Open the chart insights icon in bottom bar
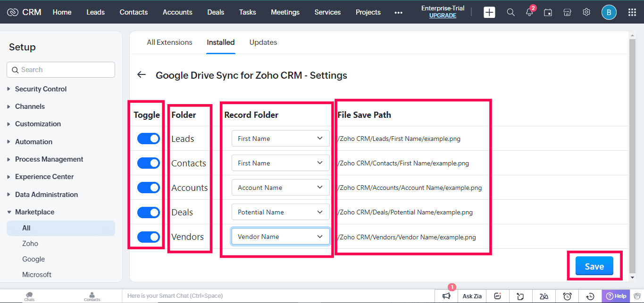The image size is (644, 303). tap(497, 296)
